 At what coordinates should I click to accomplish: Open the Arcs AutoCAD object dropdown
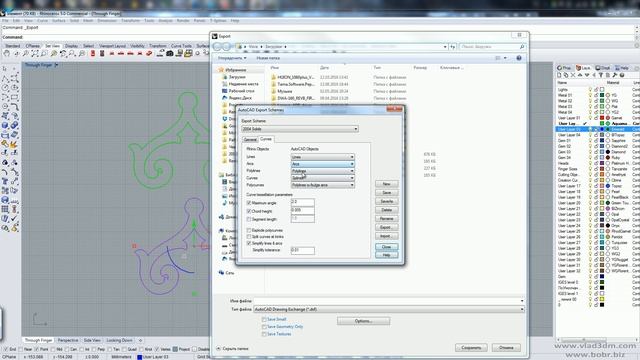pyautogui.click(x=322, y=164)
